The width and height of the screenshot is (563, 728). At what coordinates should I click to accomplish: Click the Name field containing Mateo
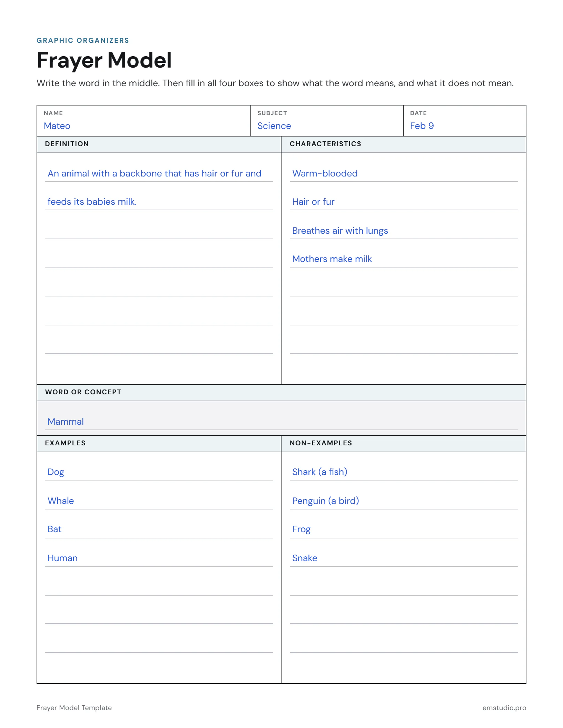pos(144,121)
